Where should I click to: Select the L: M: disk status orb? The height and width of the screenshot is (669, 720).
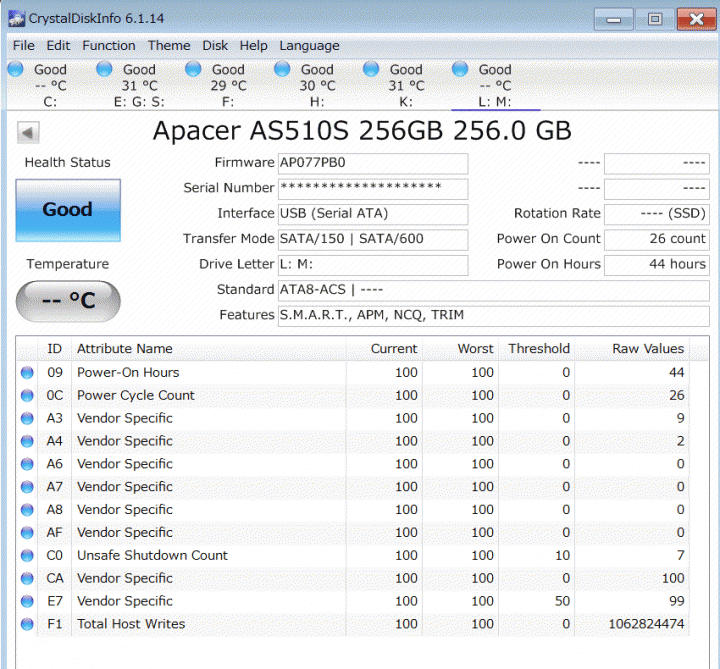click(x=460, y=69)
